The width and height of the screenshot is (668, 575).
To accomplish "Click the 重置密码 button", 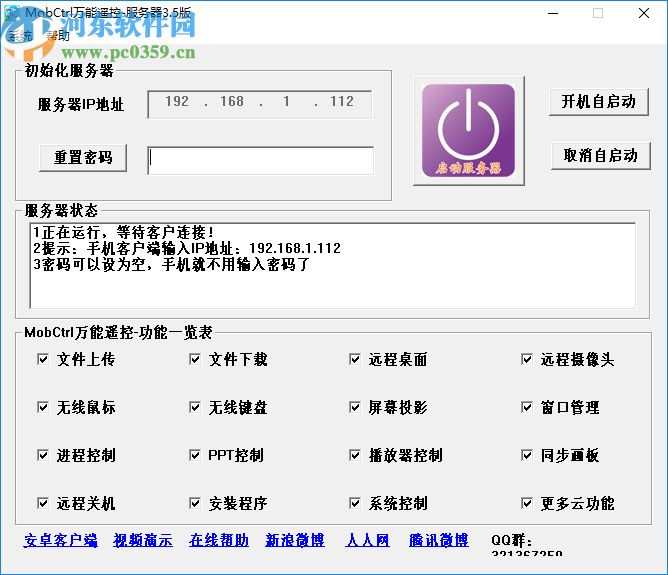I will pyautogui.click(x=83, y=158).
